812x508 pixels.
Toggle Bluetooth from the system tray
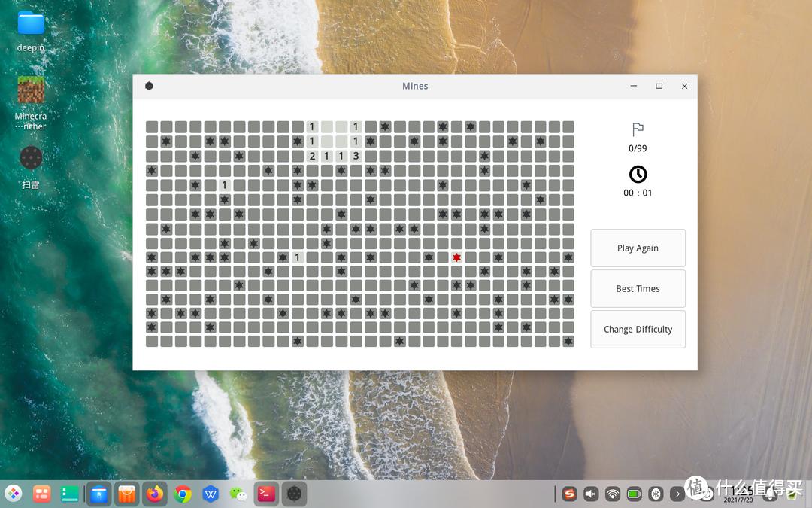[x=656, y=494]
